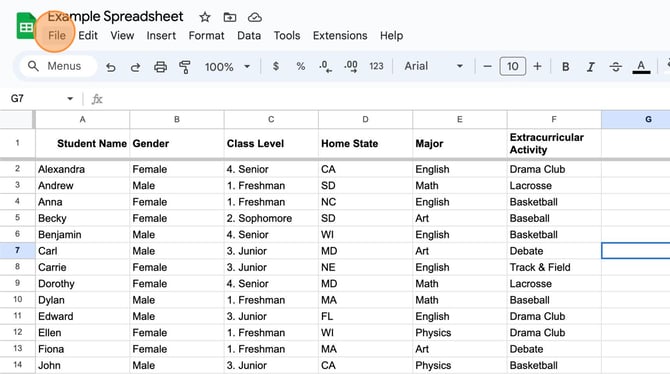Open the View menu
Image resolution: width=670 pixels, height=374 pixels.
click(x=122, y=35)
